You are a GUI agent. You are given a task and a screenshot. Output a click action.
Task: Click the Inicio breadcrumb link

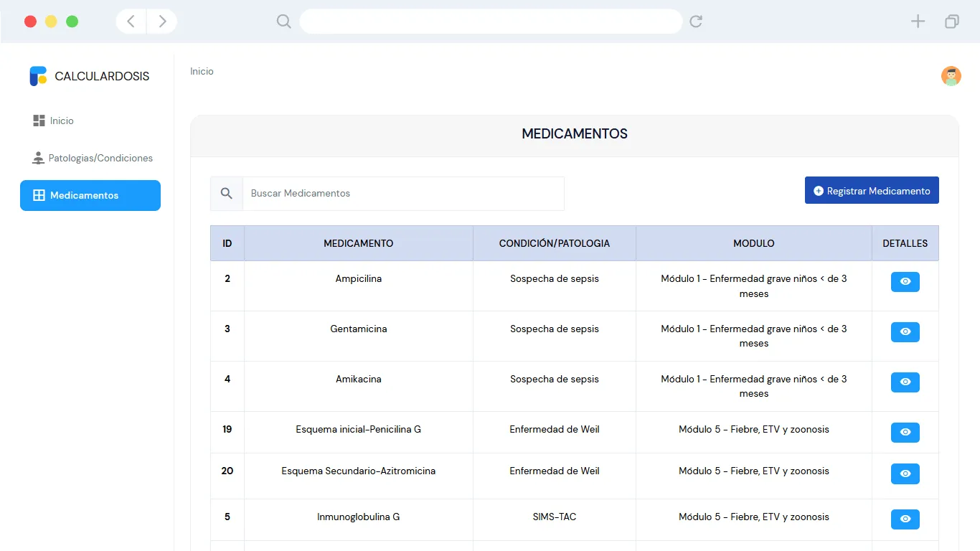tap(202, 72)
